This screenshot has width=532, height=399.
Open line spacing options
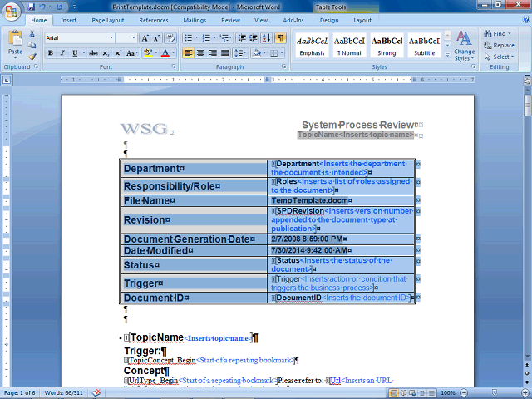[240, 53]
